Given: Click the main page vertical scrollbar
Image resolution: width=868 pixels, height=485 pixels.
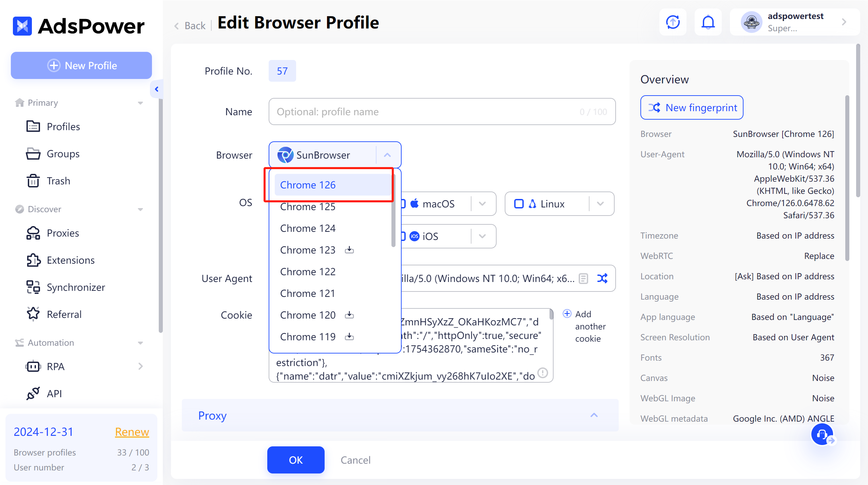Looking at the screenshot, I should tap(858, 120).
